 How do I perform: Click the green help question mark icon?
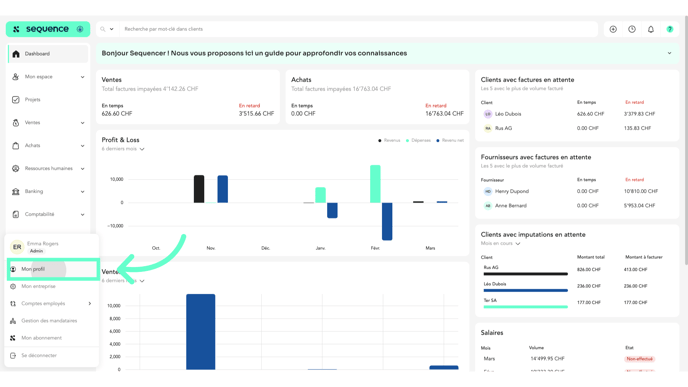(670, 29)
